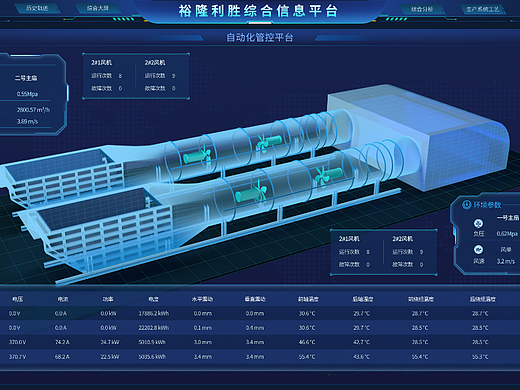Click the 22.5 kW power cell
The image size is (520, 390).
(x=110, y=357)
